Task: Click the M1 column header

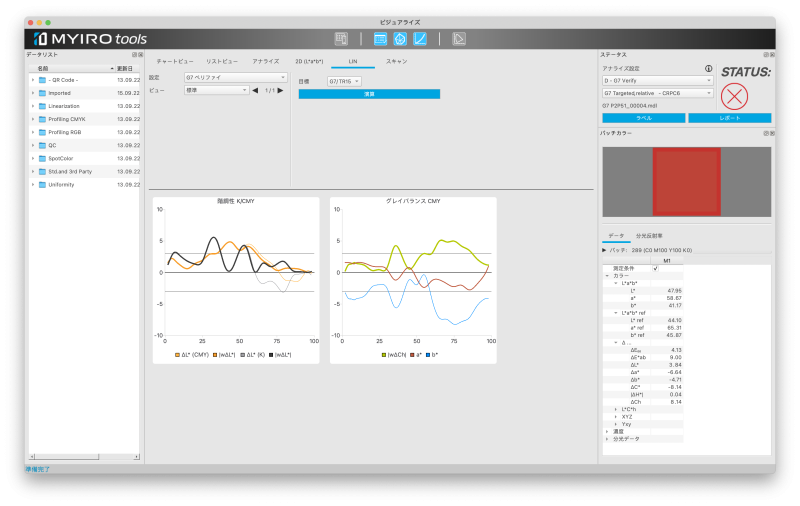Action: (x=667, y=261)
